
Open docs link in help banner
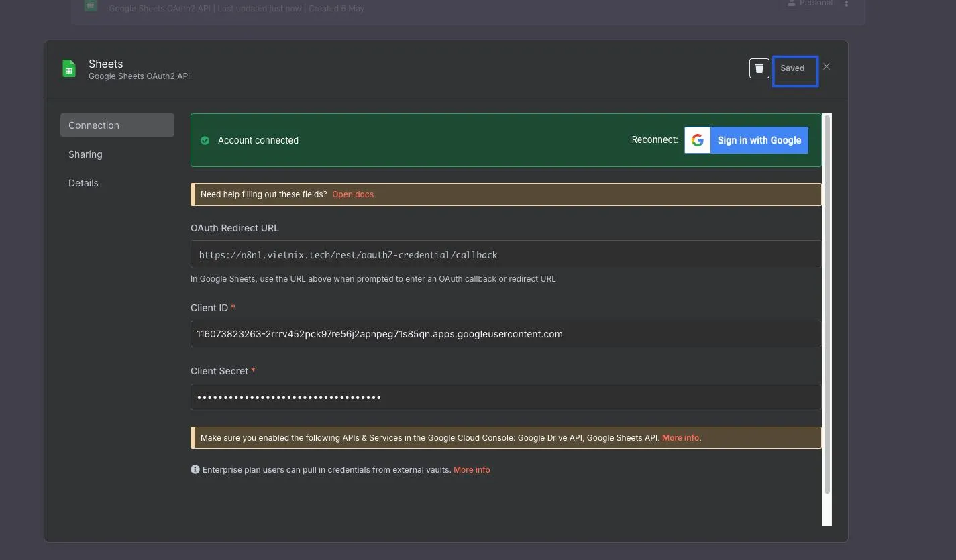tap(353, 194)
